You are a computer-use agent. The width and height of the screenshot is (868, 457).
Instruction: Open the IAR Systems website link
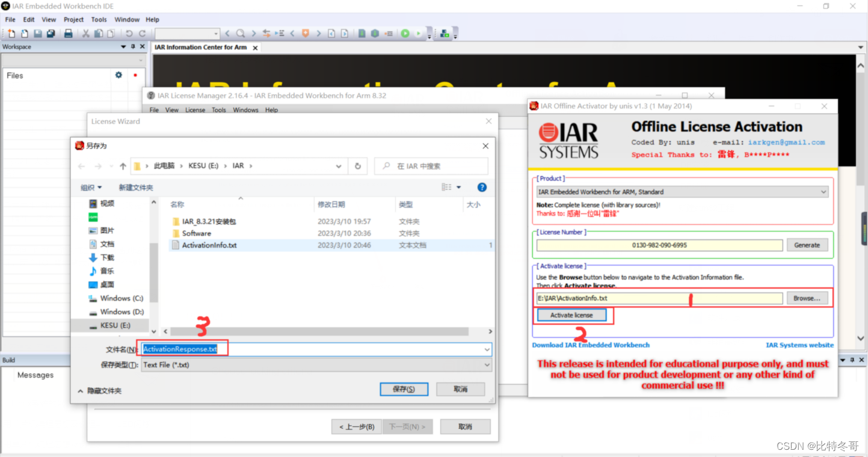[799, 345]
